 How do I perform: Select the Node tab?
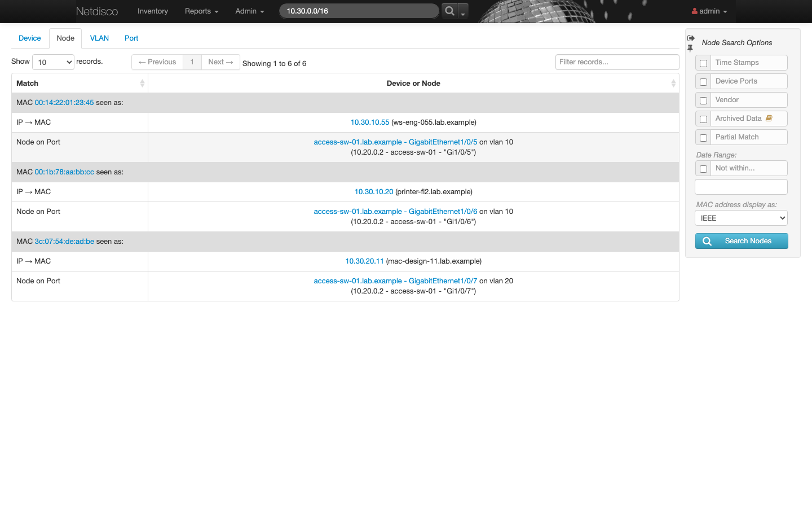(x=65, y=38)
